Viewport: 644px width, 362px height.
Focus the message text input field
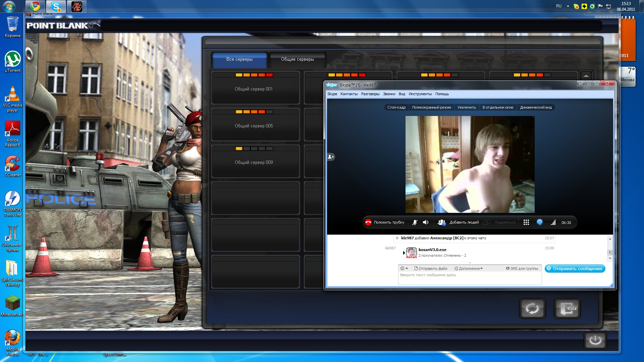(470, 278)
